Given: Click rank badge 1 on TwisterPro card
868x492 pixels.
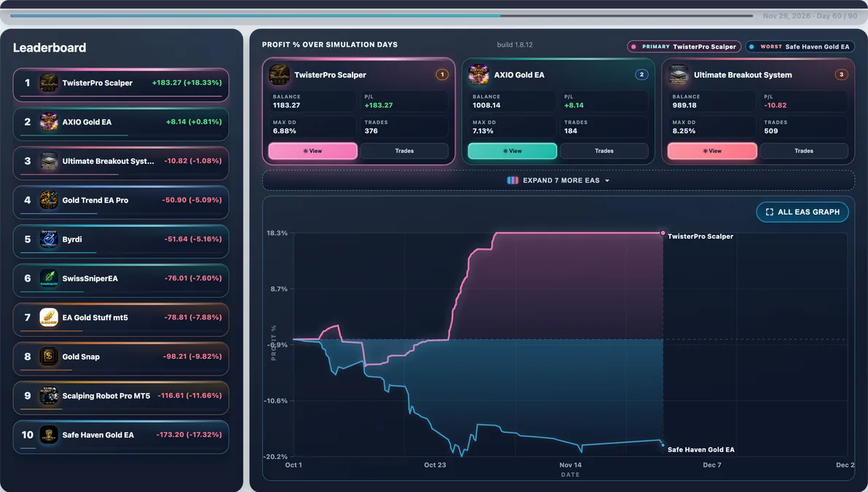Looking at the screenshot, I should (442, 75).
